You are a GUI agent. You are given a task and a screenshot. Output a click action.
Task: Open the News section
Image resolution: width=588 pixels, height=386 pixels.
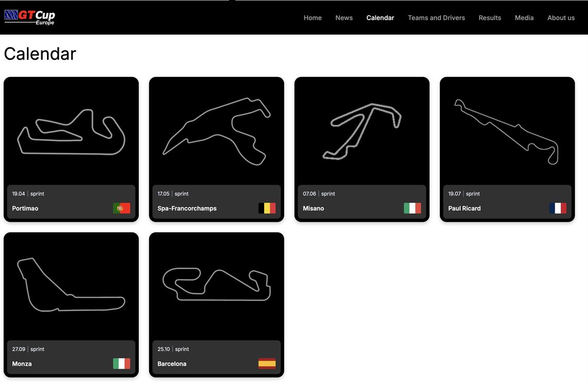pos(344,18)
